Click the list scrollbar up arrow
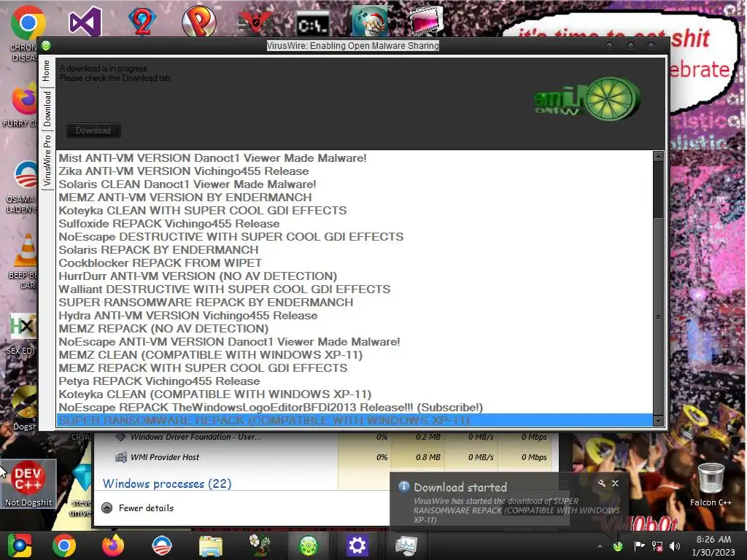 659,156
